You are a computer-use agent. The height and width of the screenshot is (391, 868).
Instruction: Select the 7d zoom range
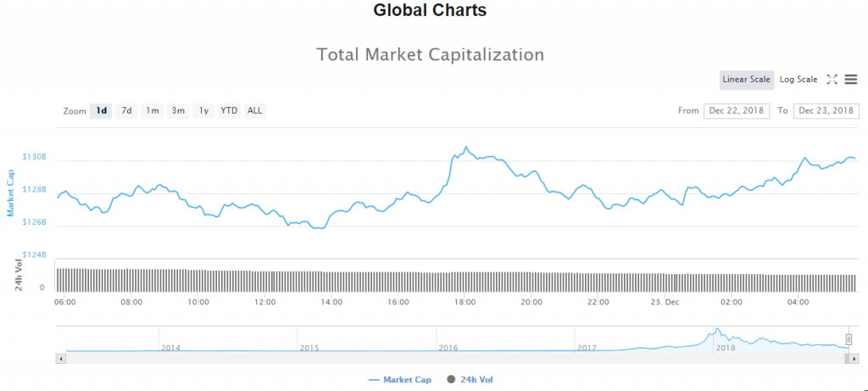click(x=126, y=111)
